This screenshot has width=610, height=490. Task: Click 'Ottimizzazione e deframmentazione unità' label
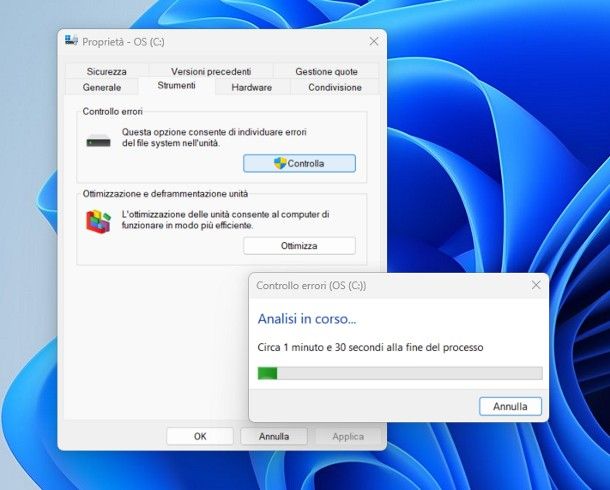point(165,194)
